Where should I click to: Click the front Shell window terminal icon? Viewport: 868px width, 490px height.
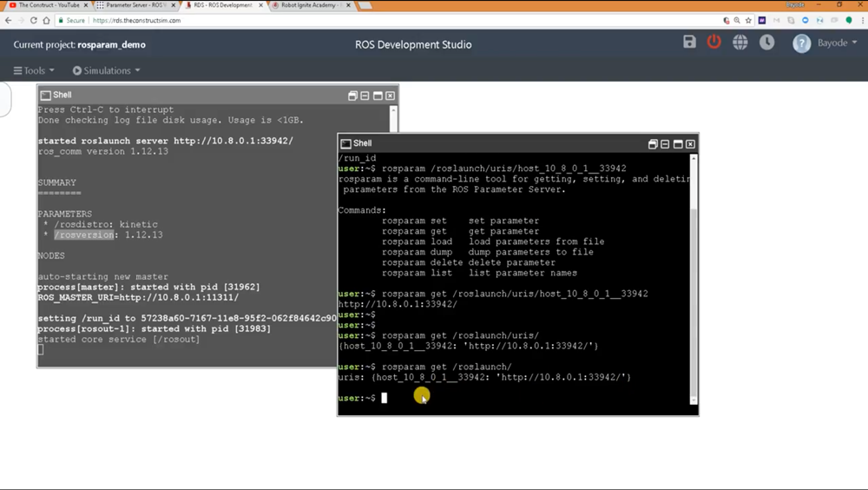pyautogui.click(x=346, y=143)
